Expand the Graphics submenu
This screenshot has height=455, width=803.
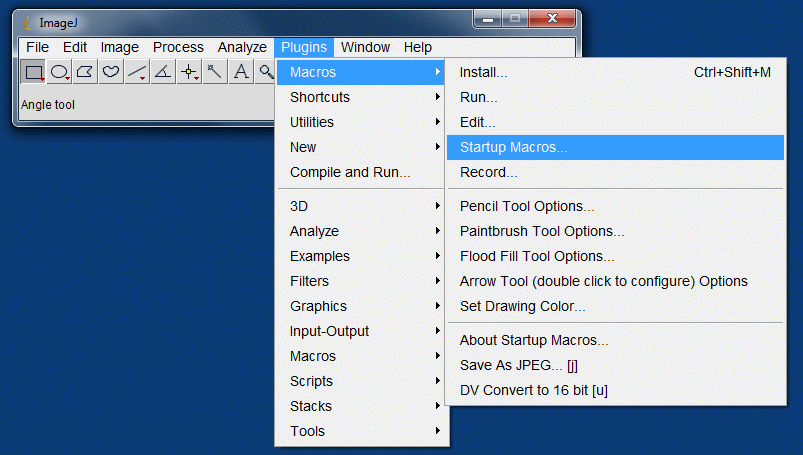pos(361,306)
